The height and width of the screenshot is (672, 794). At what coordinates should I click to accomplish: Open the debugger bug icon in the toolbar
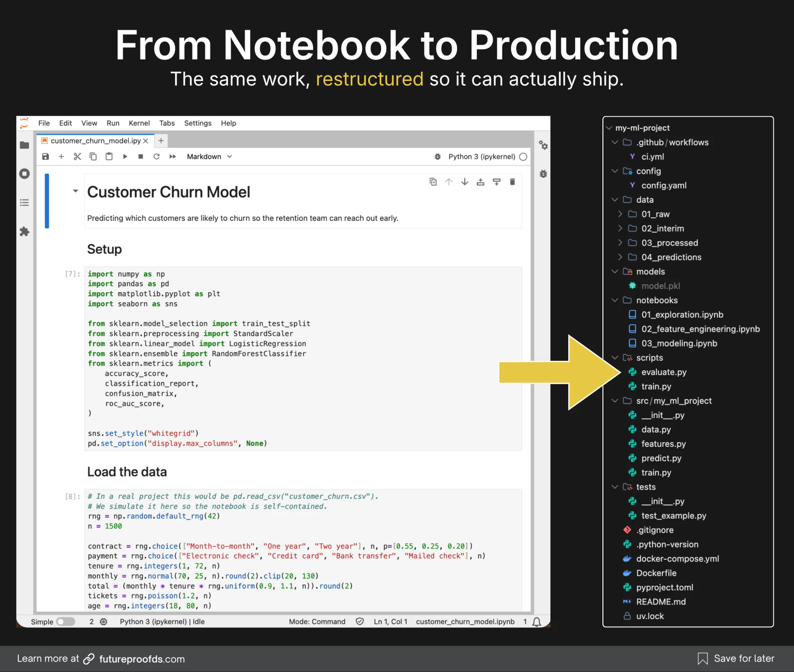point(437,156)
